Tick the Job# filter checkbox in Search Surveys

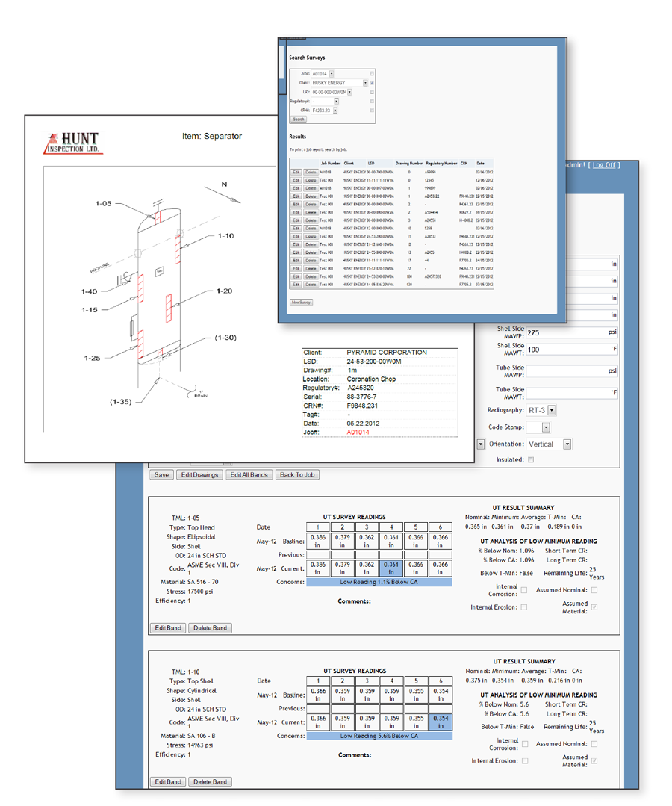tap(372, 73)
